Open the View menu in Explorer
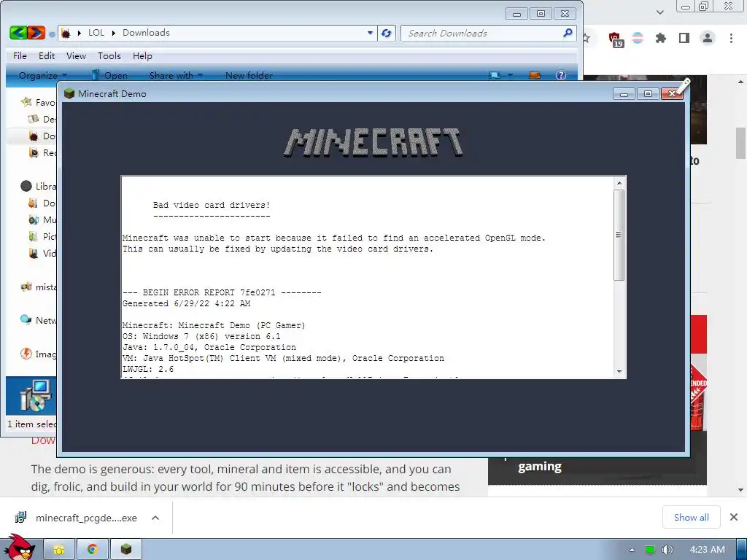Image resolution: width=747 pixels, height=560 pixels. coord(76,55)
